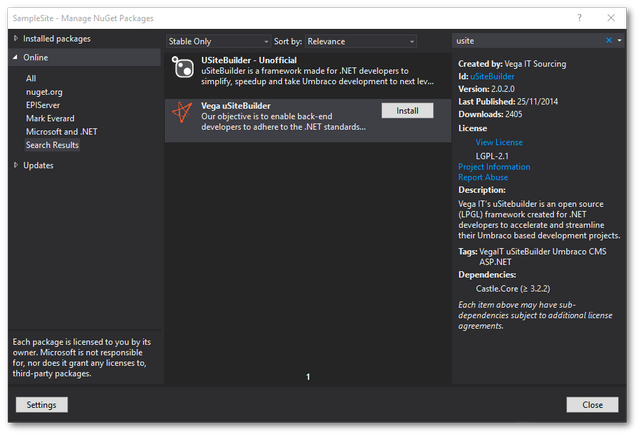This screenshot has width=640, height=436.
Task: Open the Project Information link
Action: pyautogui.click(x=494, y=167)
